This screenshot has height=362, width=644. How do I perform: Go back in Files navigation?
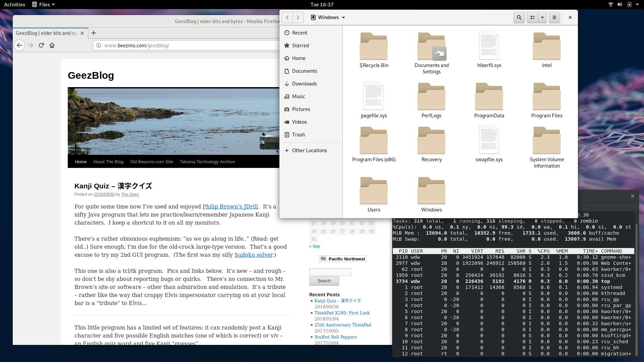[287, 17]
